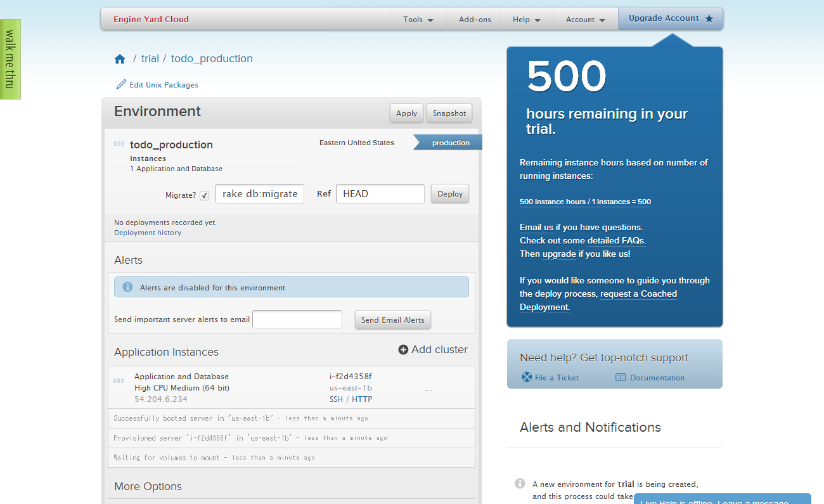Open the File a Ticket link
The image size is (824, 504).
click(557, 377)
